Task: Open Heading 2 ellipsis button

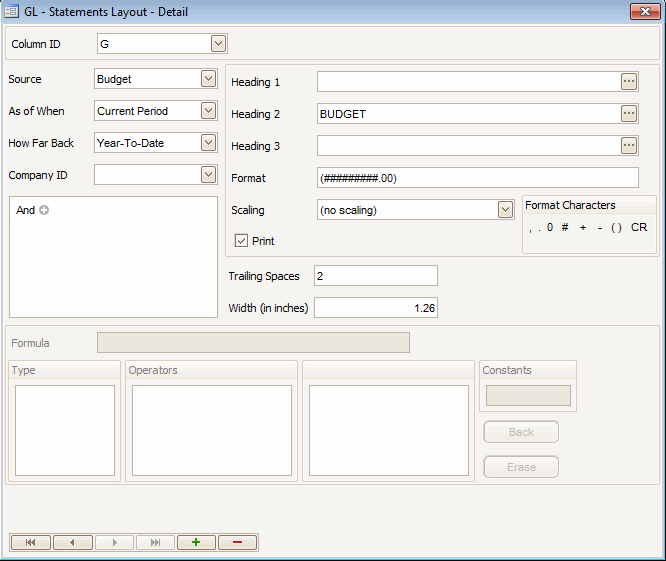Action: click(x=629, y=114)
